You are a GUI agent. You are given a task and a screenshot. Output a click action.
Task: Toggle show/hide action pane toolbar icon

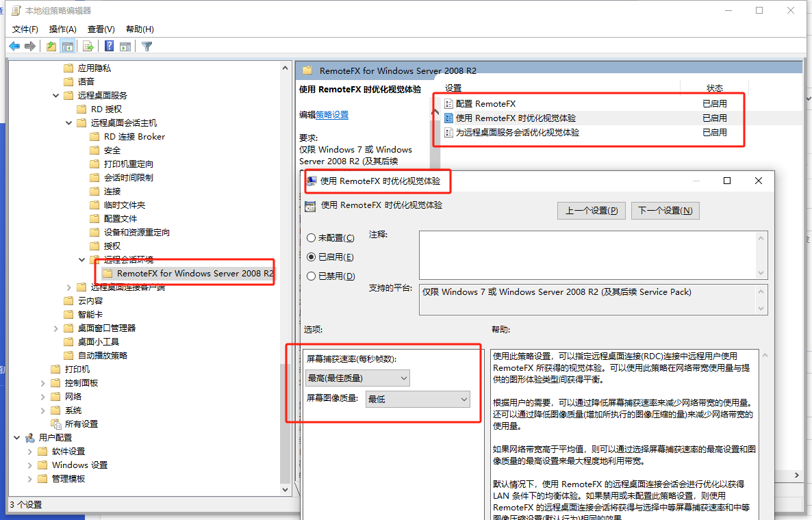125,47
